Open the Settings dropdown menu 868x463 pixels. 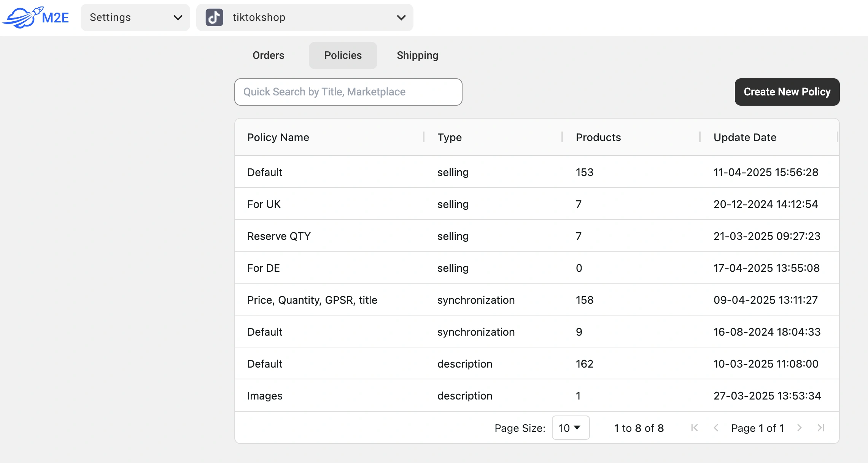(x=135, y=17)
